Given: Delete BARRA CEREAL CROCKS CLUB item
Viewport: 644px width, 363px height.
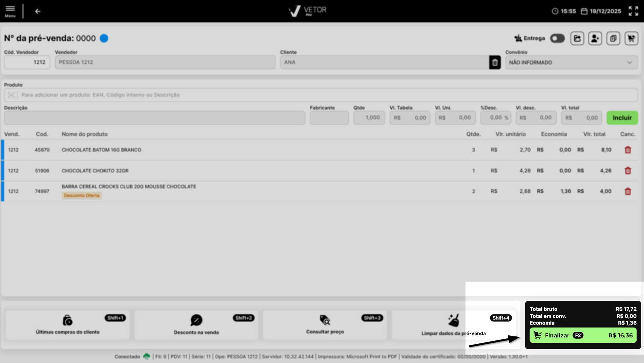Looking at the screenshot, I should tap(628, 191).
